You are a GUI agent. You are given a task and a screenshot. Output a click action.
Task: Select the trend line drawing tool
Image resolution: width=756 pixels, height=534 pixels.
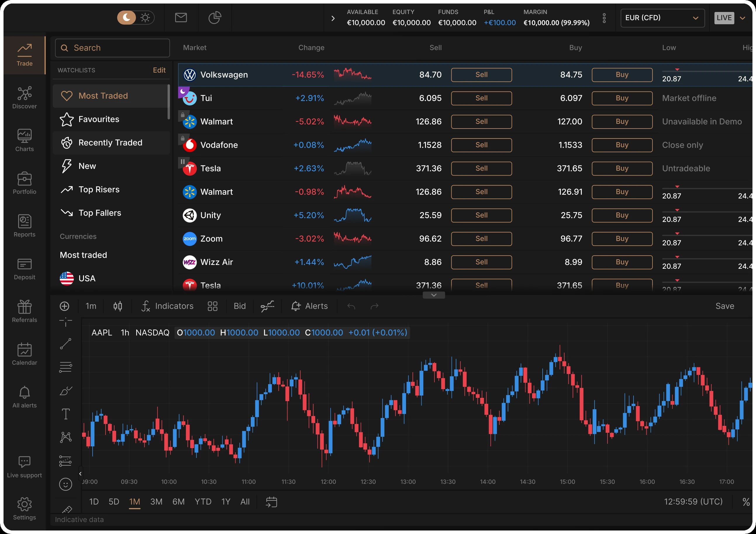(x=65, y=344)
